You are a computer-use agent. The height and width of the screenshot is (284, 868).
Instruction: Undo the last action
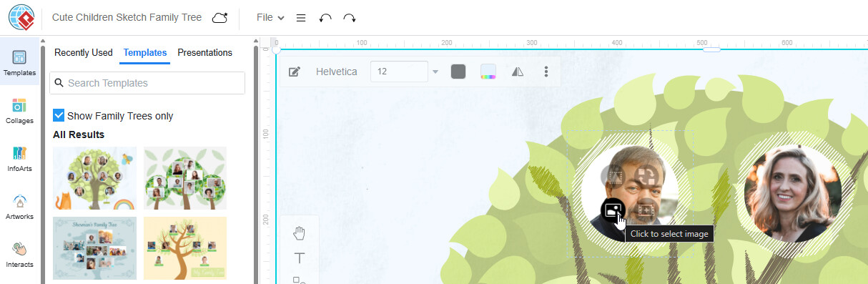(325, 17)
